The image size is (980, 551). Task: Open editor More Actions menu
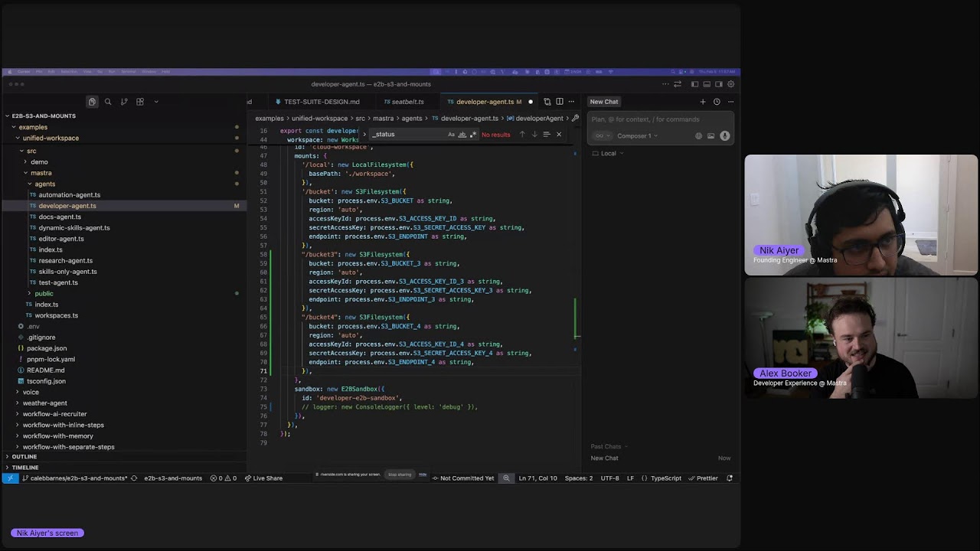(571, 102)
